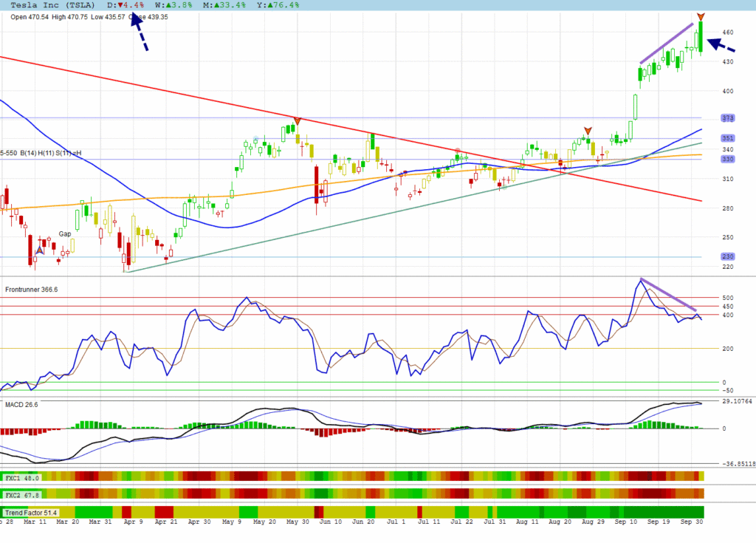The width and height of the screenshot is (756, 543).
Task: Click the 373 price level tag
Action: pos(727,118)
